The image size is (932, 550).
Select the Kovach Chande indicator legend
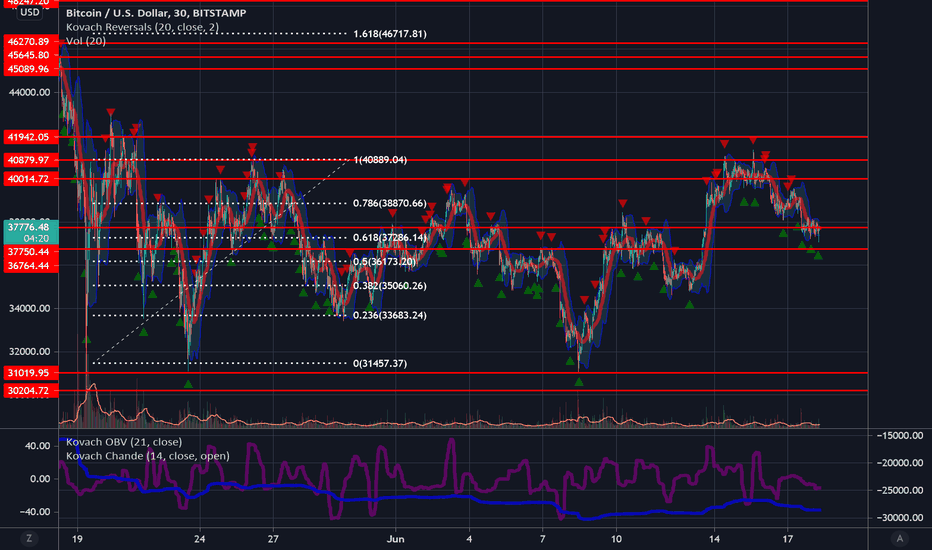point(147,456)
